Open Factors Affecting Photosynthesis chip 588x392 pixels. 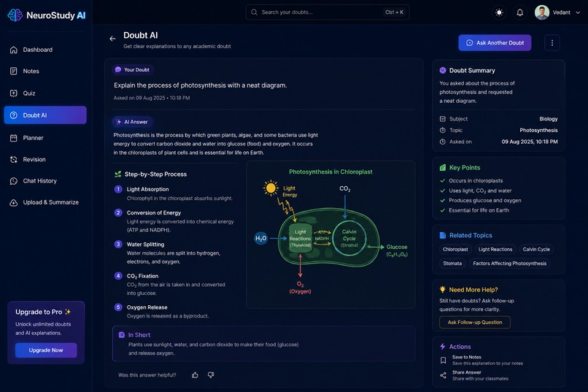click(x=510, y=264)
